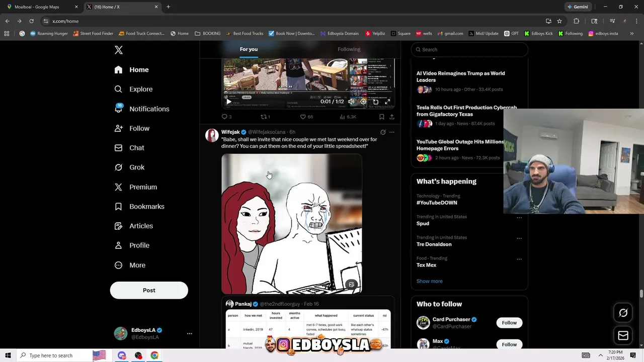Like the video post with 66 likes

(x=306, y=117)
